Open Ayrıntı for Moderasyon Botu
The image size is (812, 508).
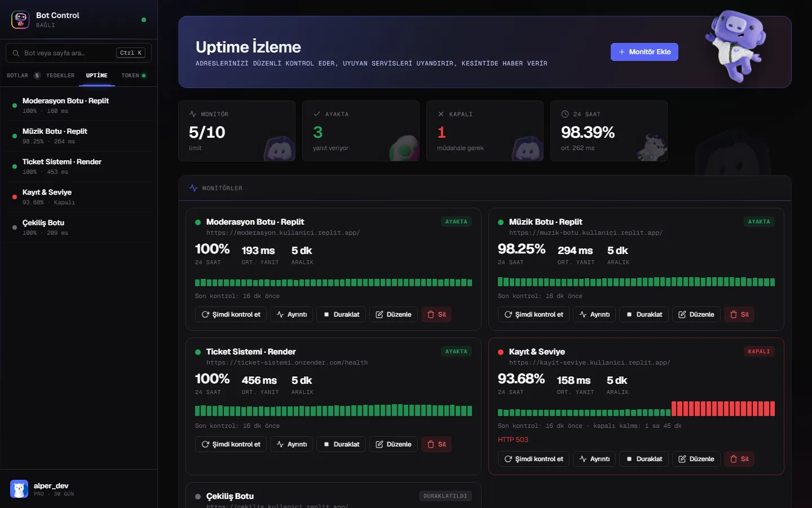point(292,314)
